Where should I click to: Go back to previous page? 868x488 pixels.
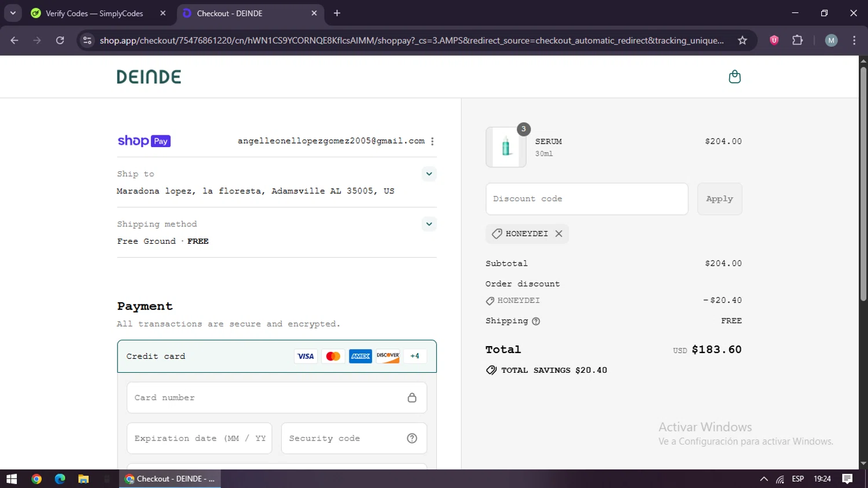tap(14, 41)
